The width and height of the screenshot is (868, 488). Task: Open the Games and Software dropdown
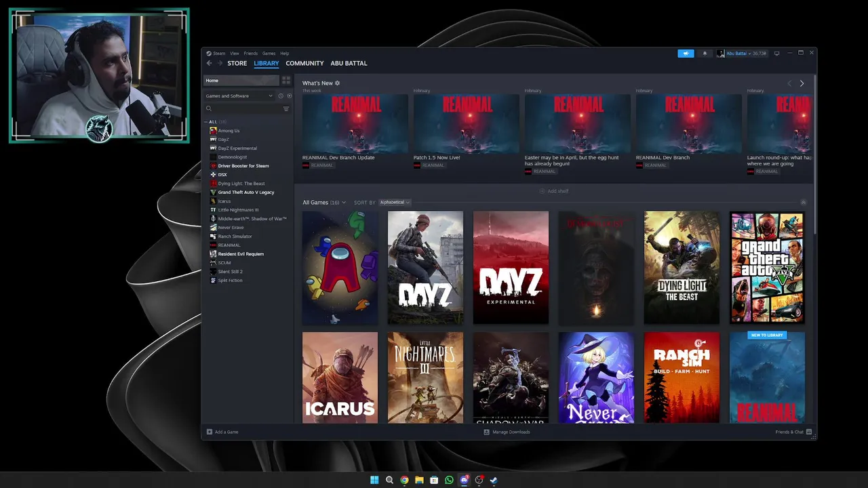click(239, 96)
